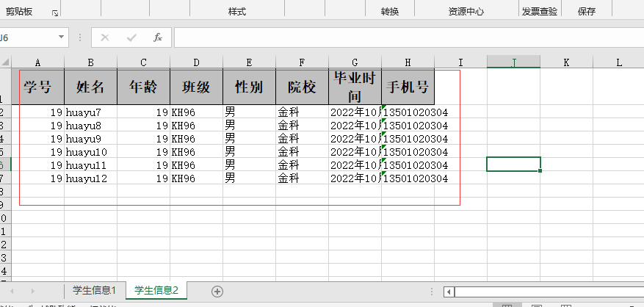Expand the Name Box dropdown arrow

point(61,37)
